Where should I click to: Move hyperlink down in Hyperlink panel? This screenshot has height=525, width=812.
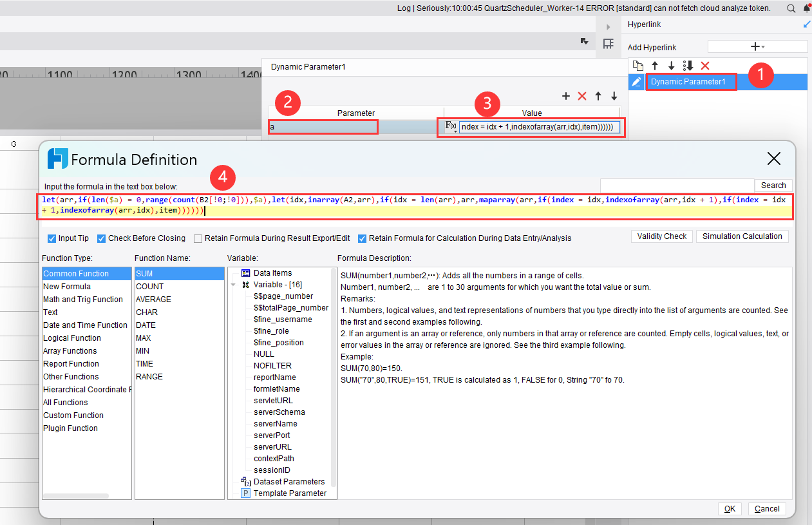point(671,66)
